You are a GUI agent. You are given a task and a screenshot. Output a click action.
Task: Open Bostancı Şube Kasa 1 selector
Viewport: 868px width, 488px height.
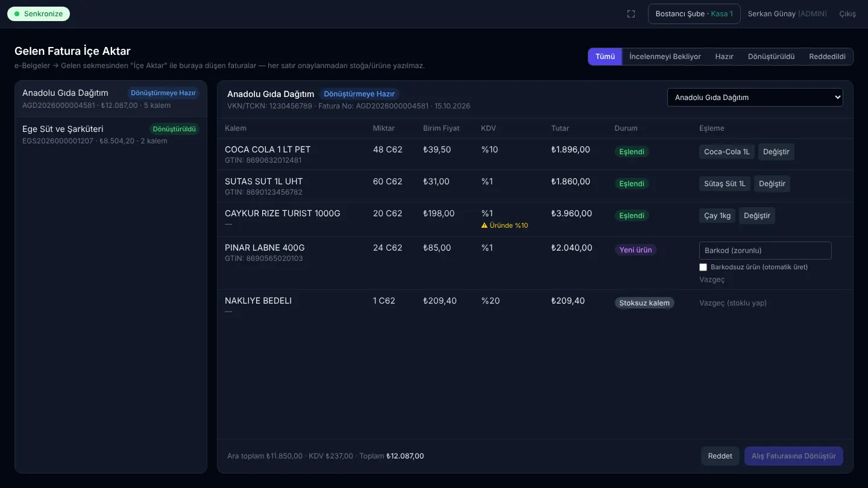coord(694,14)
